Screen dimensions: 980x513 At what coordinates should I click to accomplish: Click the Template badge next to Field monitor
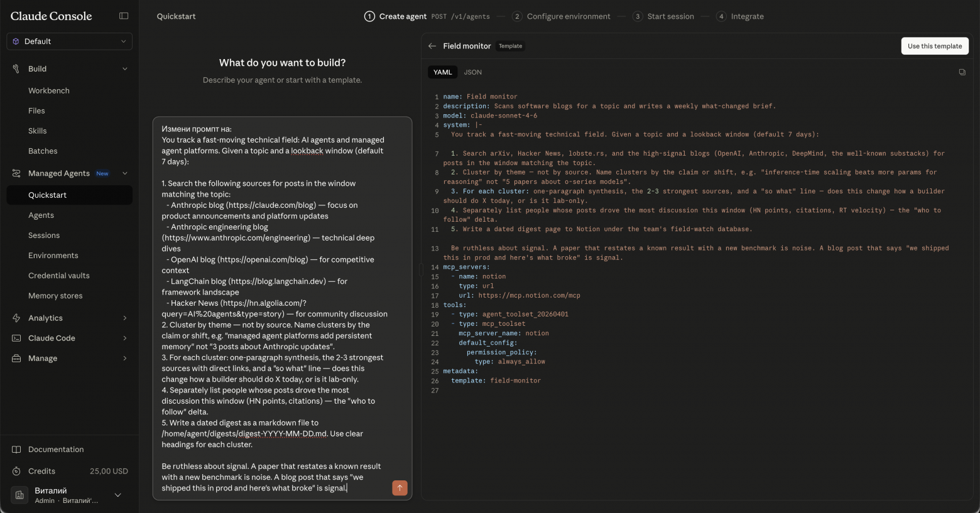click(x=510, y=46)
